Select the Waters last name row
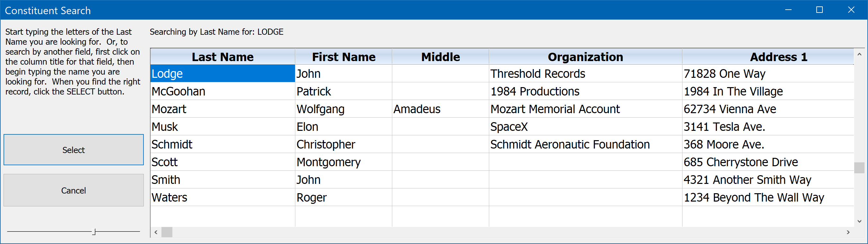 click(502, 197)
